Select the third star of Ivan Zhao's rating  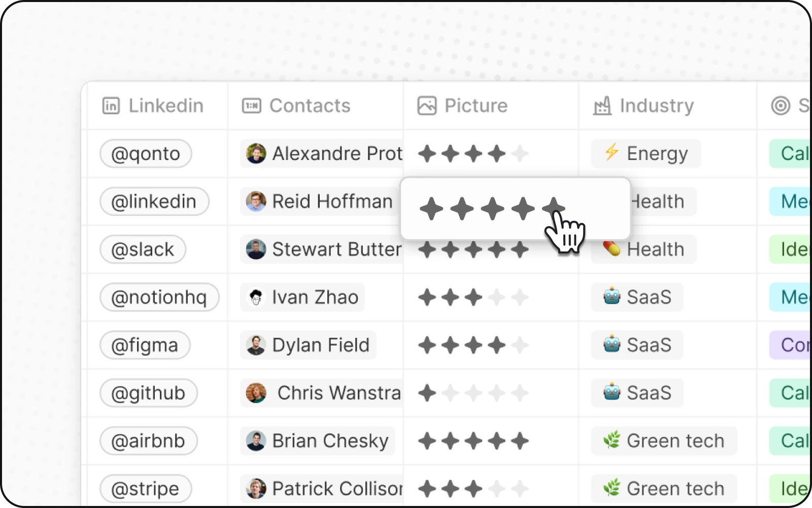pos(473,297)
